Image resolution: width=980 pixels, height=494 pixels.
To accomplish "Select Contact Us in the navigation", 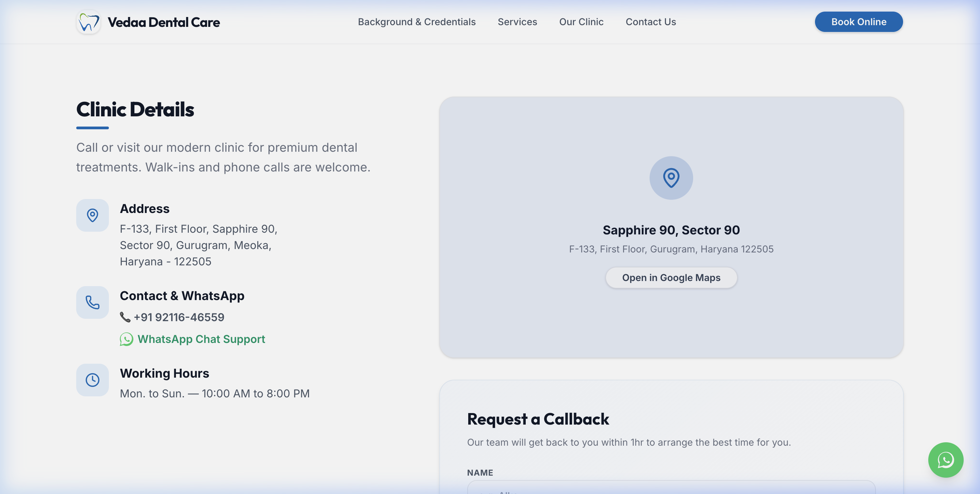I will tap(651, 22).
